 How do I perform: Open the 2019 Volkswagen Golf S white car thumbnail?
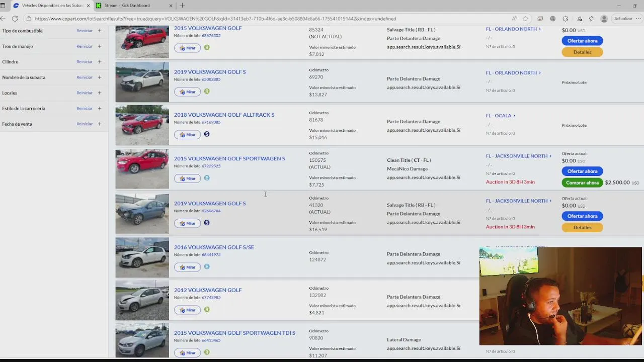(142, 82)
